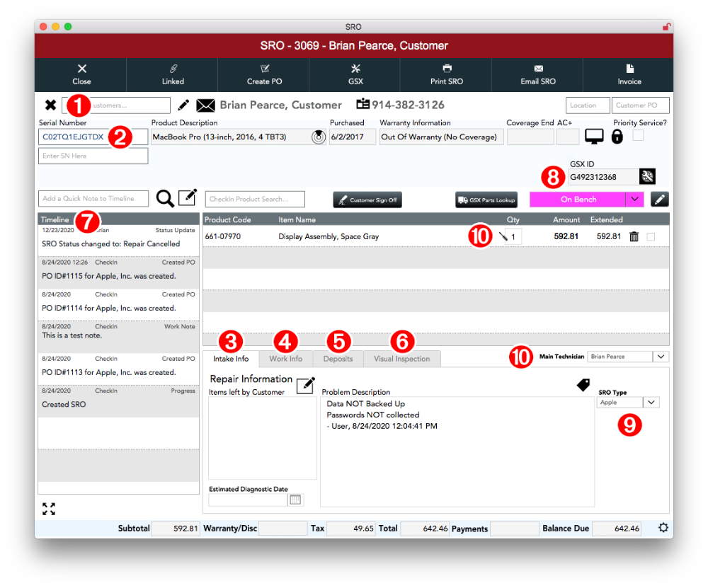Click the price tag icon
This screenshot has width=708, height=588.
(583, 384)
